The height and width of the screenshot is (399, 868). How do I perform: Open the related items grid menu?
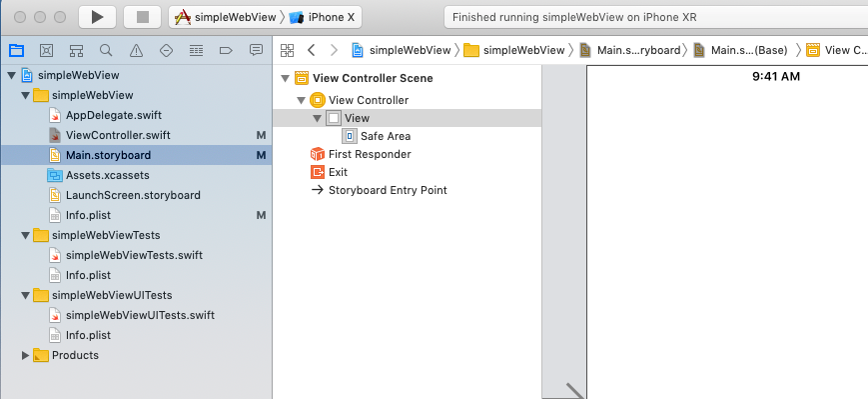pos(288,50)
